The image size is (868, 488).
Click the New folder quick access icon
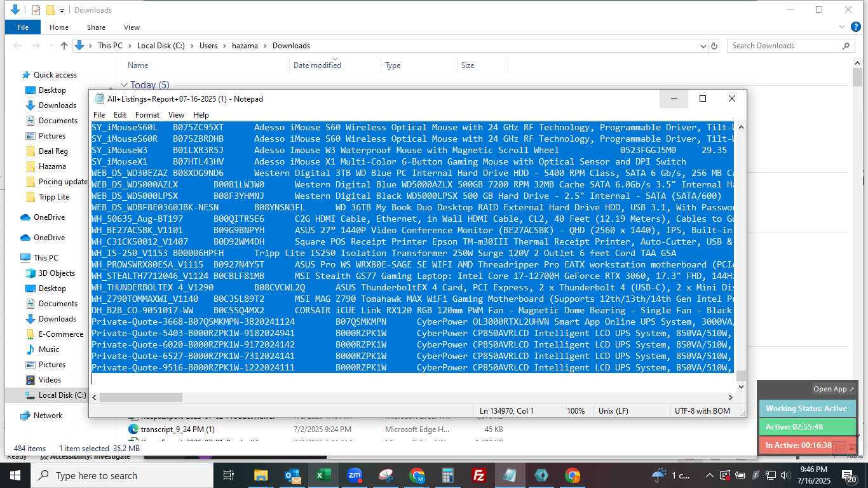(x=50, y=10)
